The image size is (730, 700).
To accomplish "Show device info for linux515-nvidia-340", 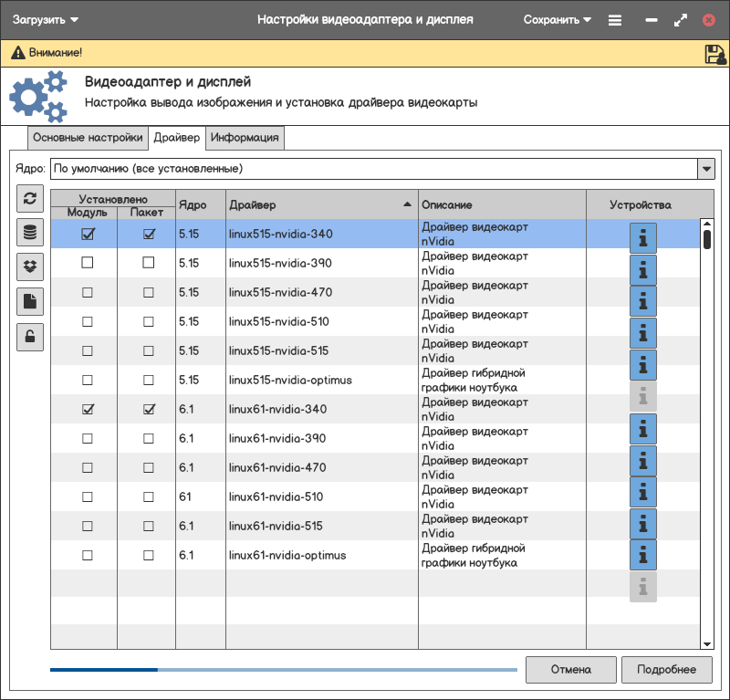I will point(643,238).
